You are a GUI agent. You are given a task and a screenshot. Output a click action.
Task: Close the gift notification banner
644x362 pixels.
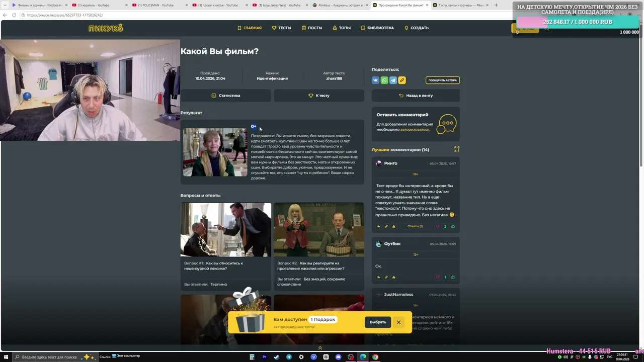click(x=398, y=322)
